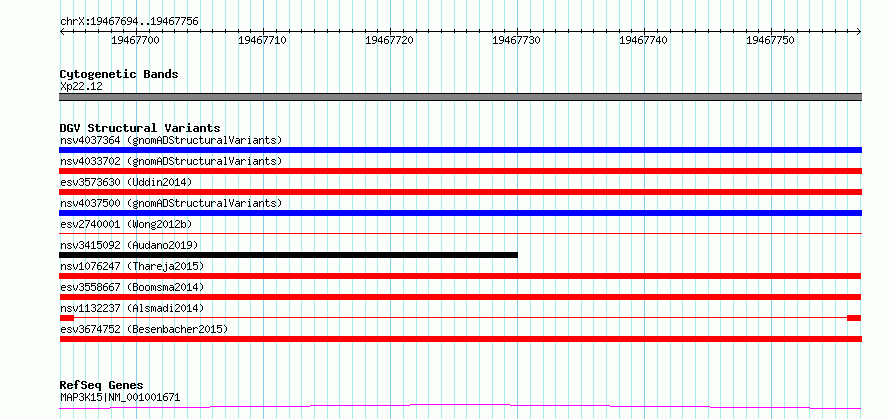Screen dimensions: 890x419
Task: Open variant label nsv1132237 (Alsmadi2014)
Action: (132, 308)
